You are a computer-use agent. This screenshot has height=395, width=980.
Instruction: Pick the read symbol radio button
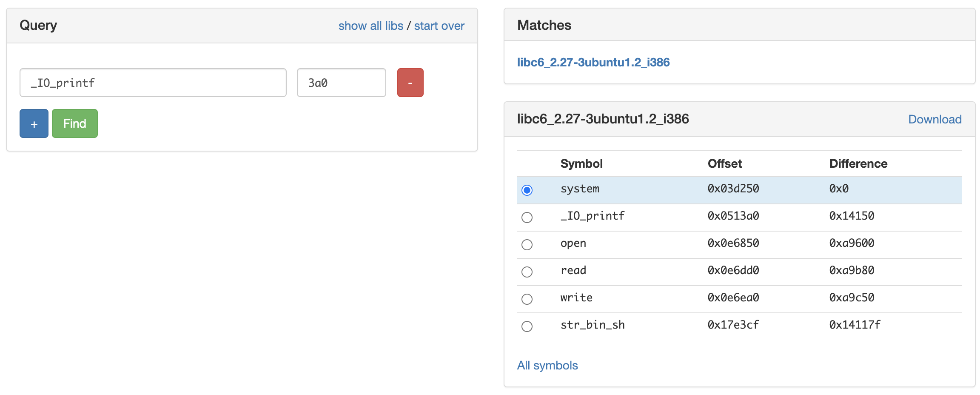(x=527, y=272)
